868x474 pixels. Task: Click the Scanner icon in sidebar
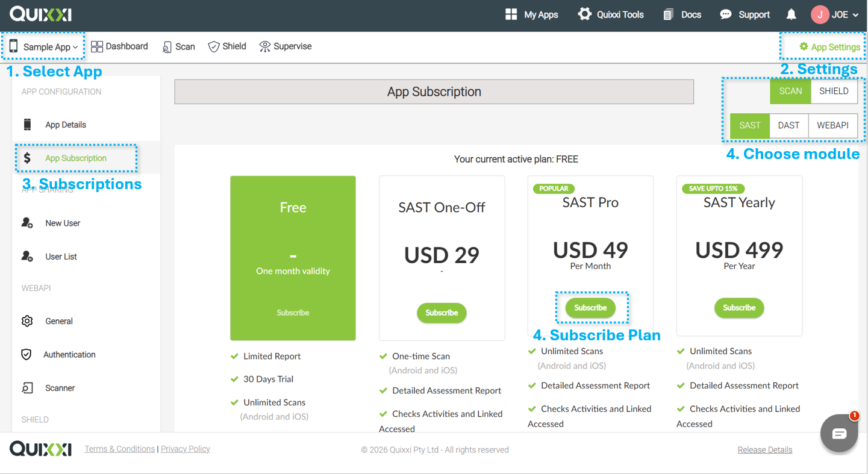pos(27,388)
